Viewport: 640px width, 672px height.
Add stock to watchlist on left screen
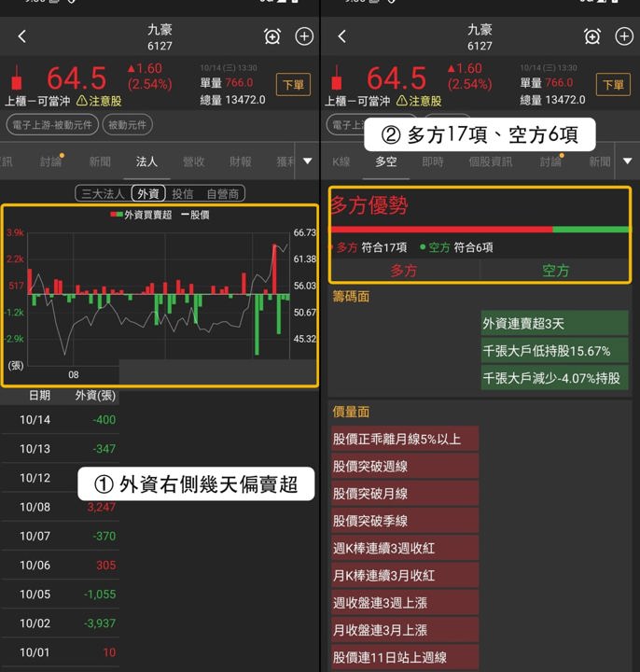tap(304, 36)
